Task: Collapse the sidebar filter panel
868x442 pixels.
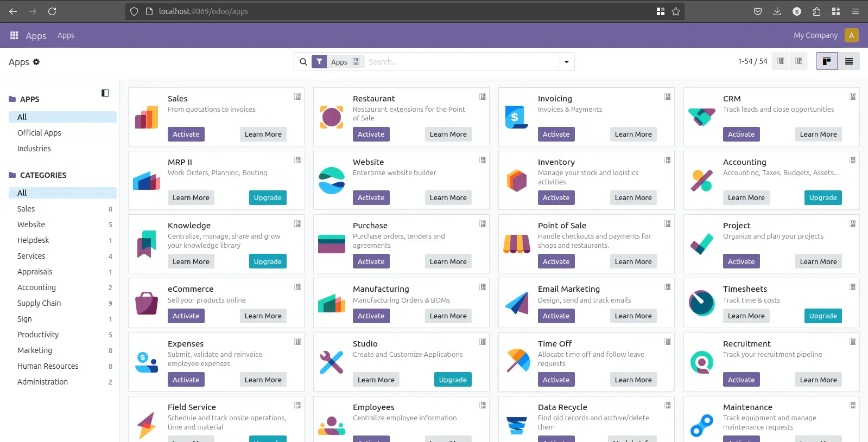Action: click(105, 93)
